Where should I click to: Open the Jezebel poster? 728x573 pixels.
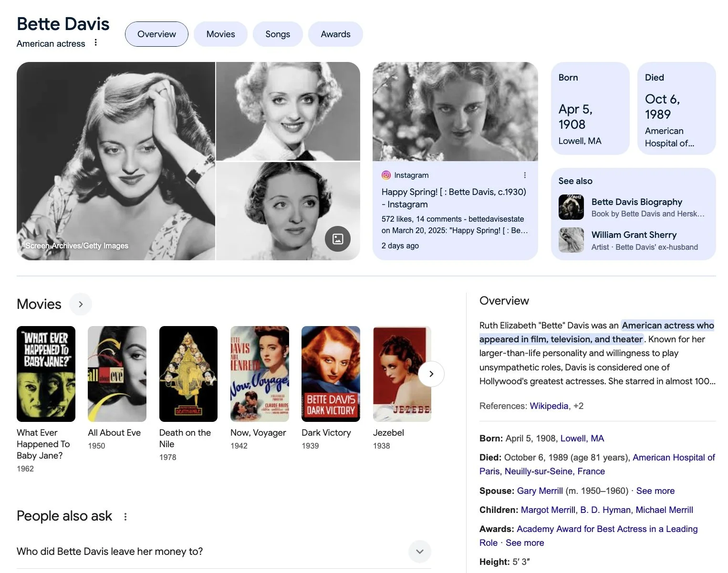pos(402,374)
